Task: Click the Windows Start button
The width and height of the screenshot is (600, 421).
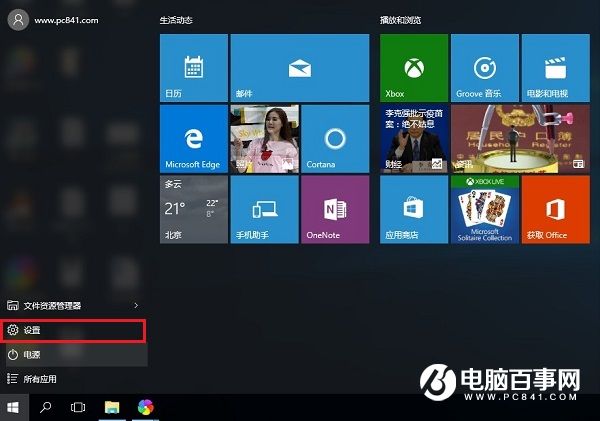Action: pos(13,407)
